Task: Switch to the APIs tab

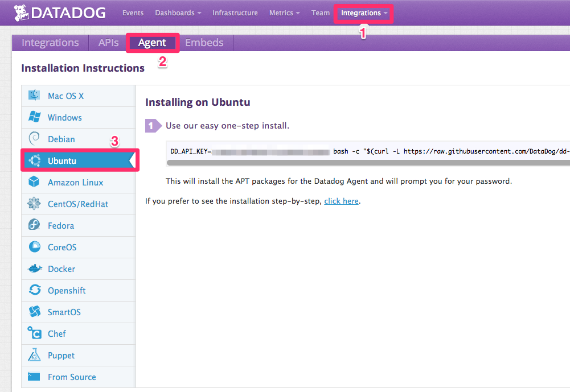Action: 108,42
